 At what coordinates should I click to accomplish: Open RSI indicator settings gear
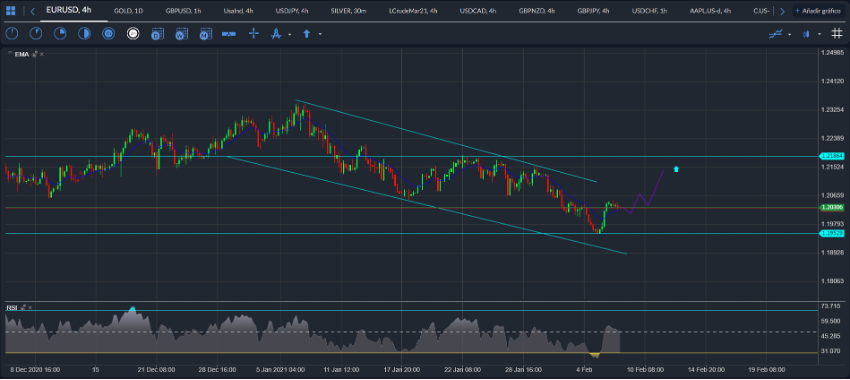23,307
